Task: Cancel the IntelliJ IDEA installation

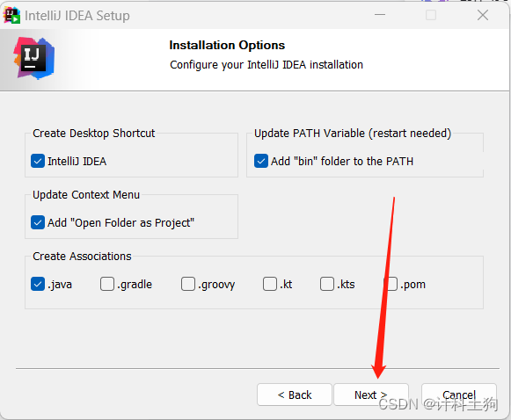Action: tap(459, 395)
